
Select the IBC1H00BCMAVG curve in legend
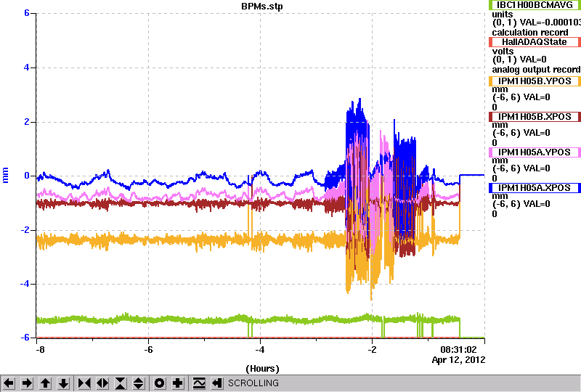click(535, 5)
